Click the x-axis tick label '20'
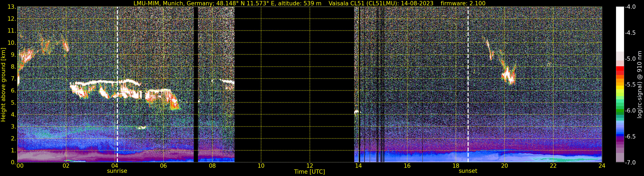The width and height of the screenshot is (644, 176). [505, 166]
